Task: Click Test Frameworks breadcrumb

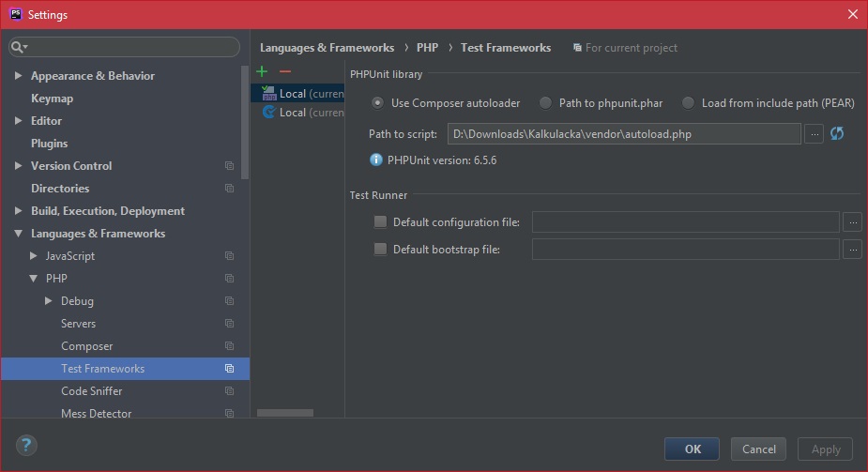Action: [506, 48]
